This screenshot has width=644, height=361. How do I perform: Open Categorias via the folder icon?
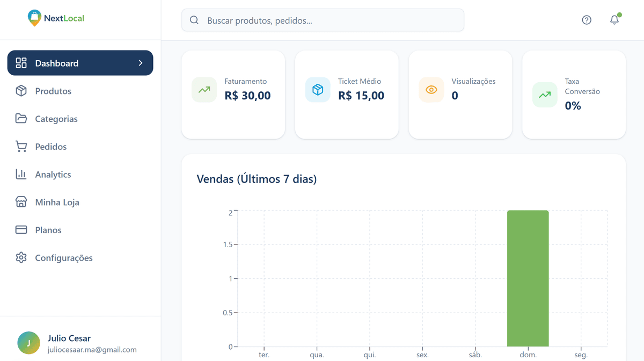(21, 119)
